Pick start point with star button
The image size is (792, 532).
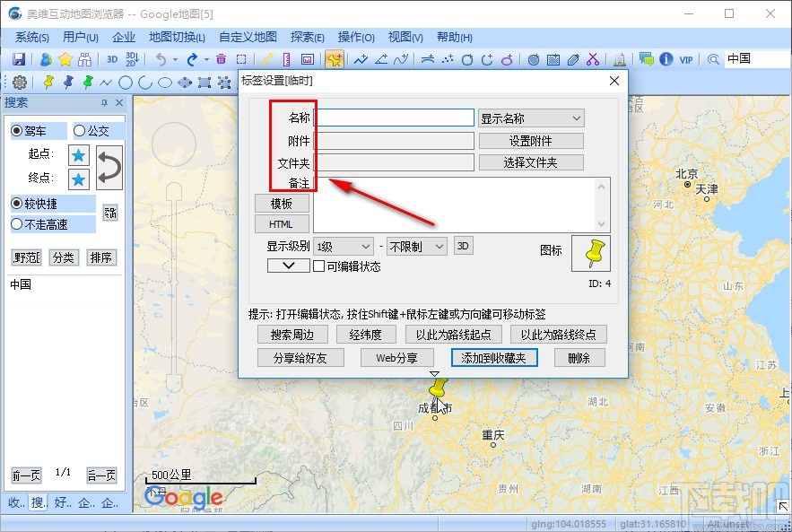click(x=79, y=155)
